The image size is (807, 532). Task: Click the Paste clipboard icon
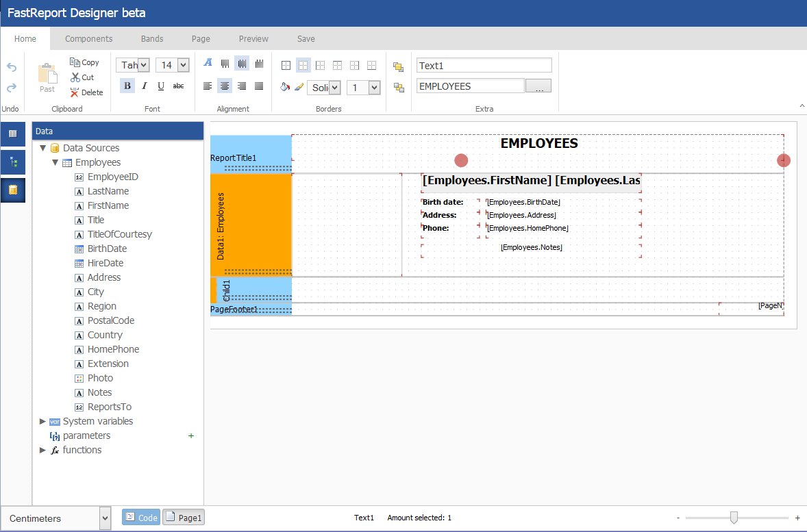point(47,73)
